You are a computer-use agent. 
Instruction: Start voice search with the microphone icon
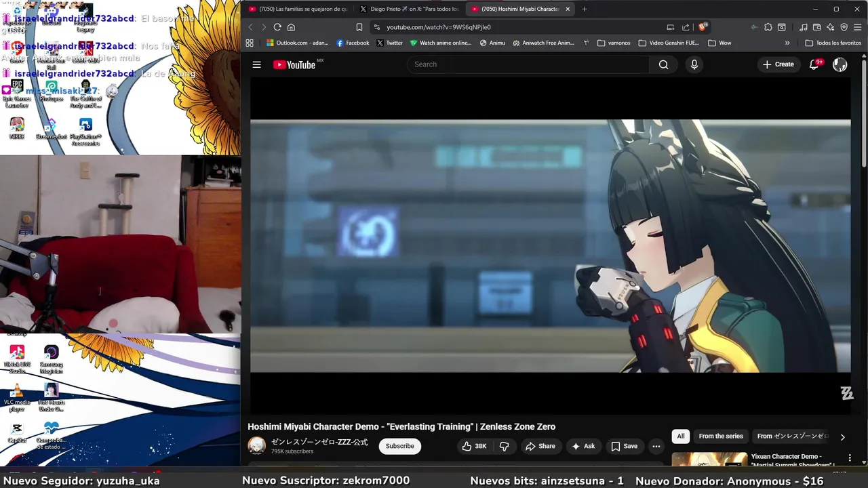coord(694,64)
